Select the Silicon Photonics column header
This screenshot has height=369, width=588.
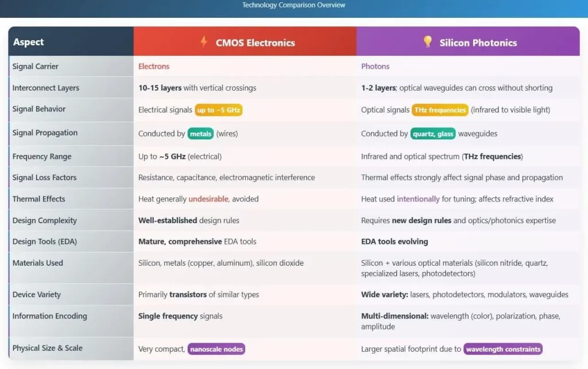tap(478, 42)
